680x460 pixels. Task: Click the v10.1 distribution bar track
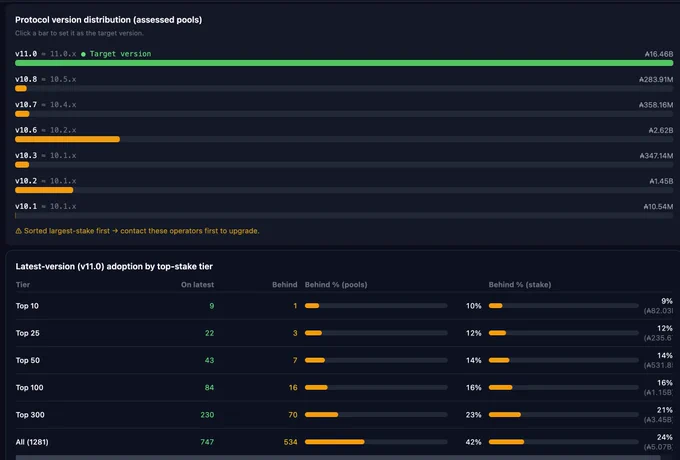coord(344,215)
